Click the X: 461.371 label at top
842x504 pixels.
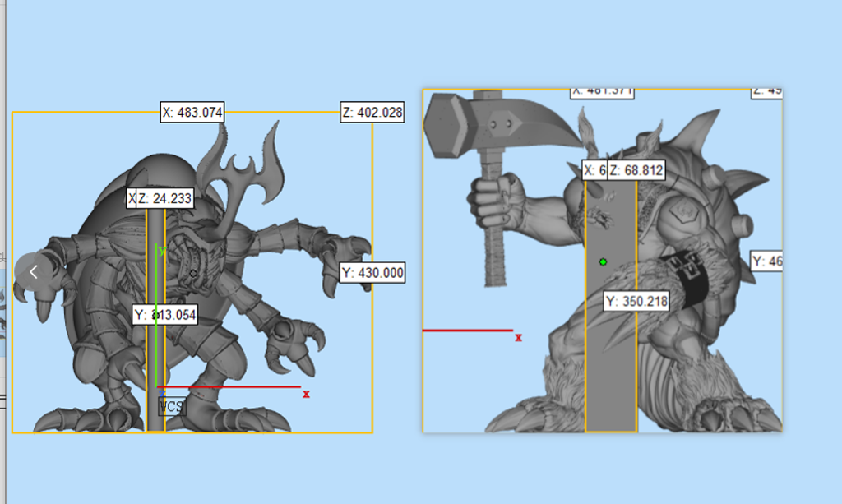(x=602, y=91)
